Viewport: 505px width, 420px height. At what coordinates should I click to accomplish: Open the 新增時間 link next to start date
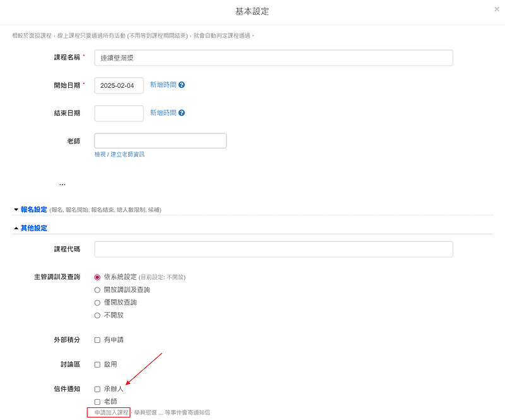click(163, 85)
